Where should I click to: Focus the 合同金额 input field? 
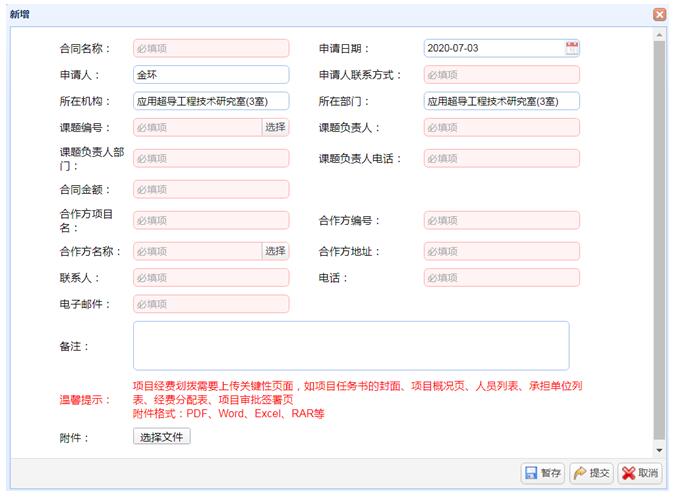coord(211,189)
